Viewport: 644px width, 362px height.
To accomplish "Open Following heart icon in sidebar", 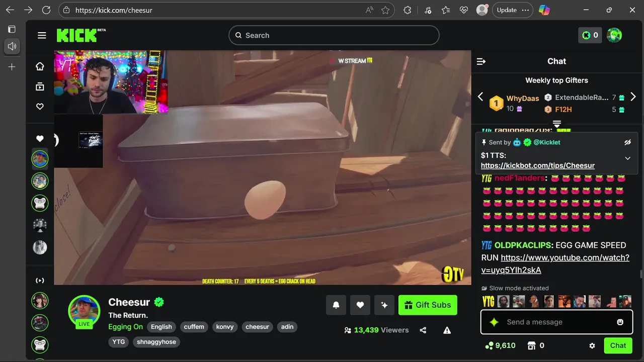I will 40,107.
